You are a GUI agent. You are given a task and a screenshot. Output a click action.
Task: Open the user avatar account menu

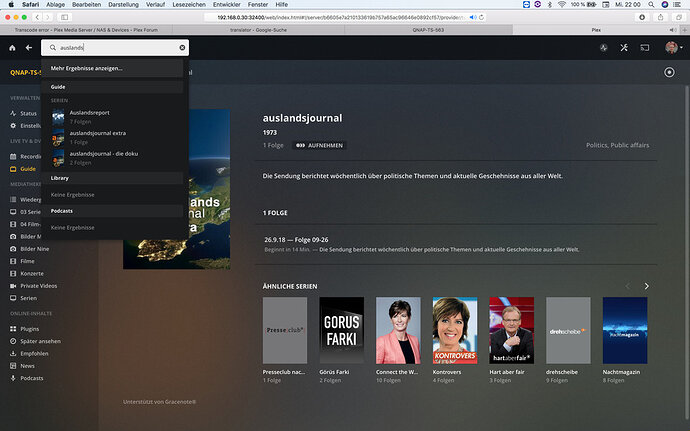pos(673,48)
